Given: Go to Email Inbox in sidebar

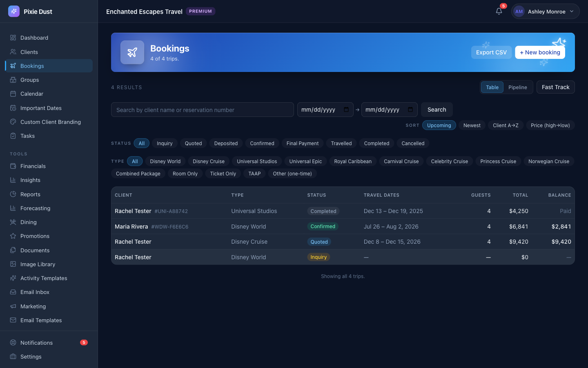Looking at the screenshot, I should click(x=49, y=292).
